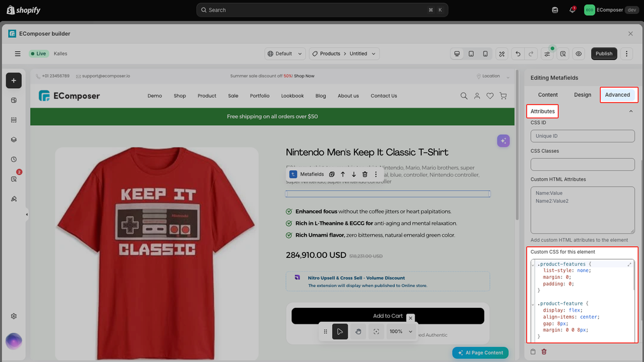The height and width of the screenshot is (362, 644).
Task: Open history clock icon in sidebar
Action: click(14, 159)
